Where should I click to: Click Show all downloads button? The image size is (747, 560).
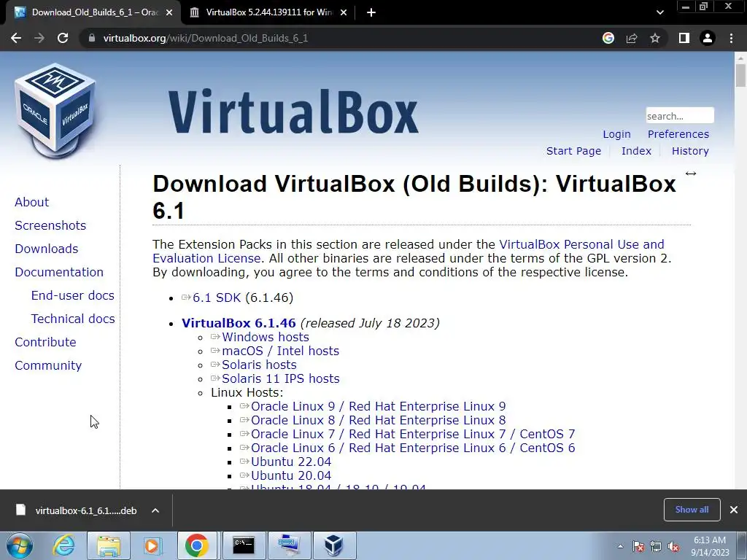click(x=692, y=510)
